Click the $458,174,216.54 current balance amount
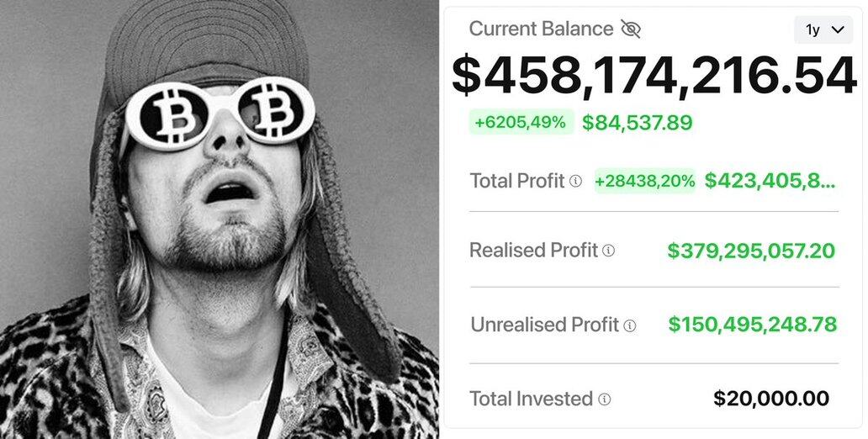Viewport: 868px width, 439px height. point(654,76)
